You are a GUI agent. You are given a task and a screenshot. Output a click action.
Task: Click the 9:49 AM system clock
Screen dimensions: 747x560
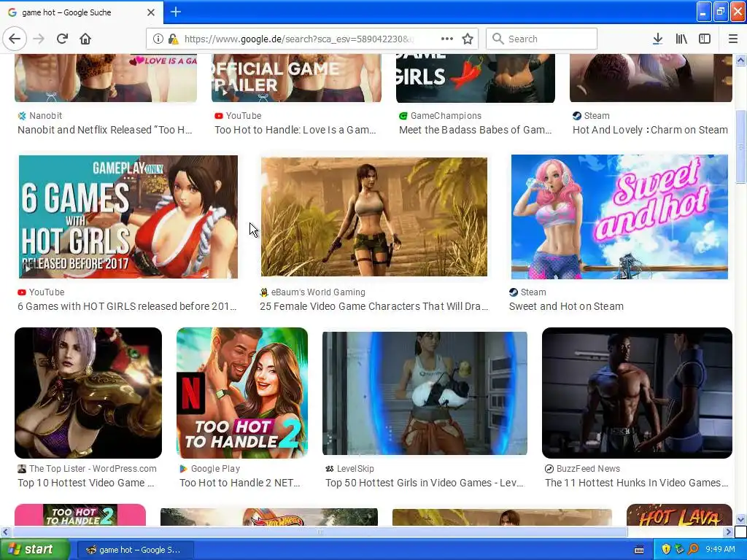[720, 550]
